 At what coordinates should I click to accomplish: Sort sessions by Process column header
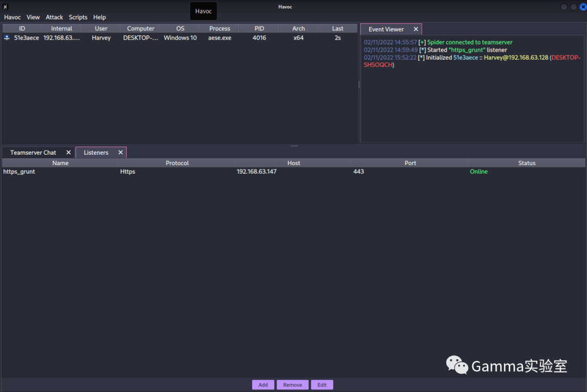220,28
